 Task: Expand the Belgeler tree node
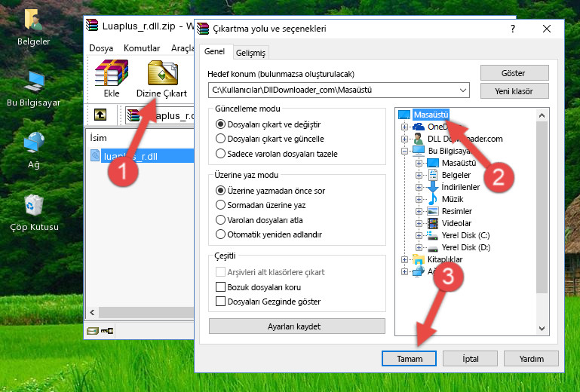(419, 176)
